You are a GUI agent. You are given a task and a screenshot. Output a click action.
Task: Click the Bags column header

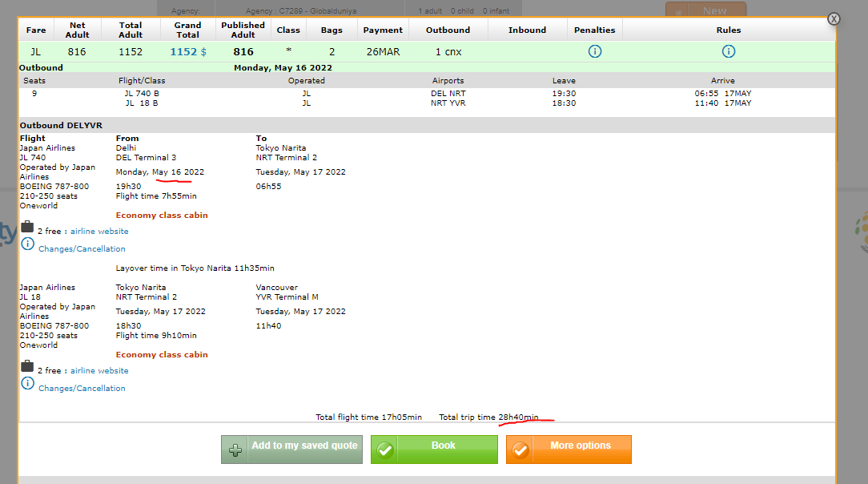pyautogui.click(x=332, y=30)
